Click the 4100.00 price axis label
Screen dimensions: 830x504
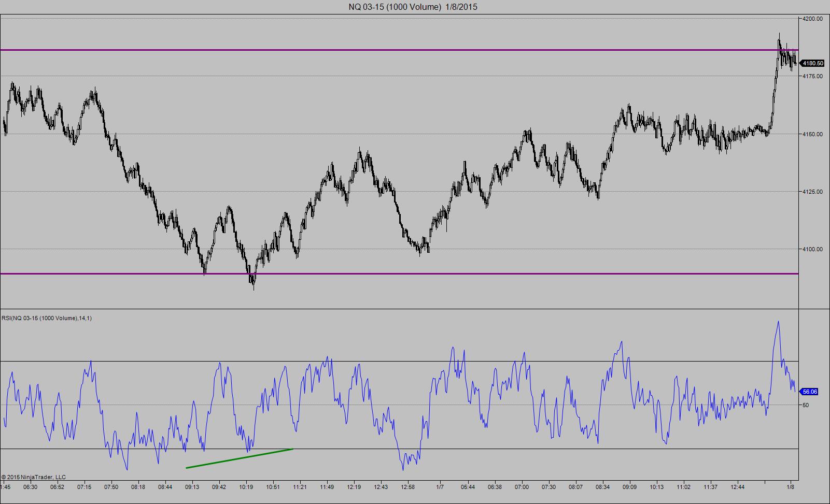point(812,249)
